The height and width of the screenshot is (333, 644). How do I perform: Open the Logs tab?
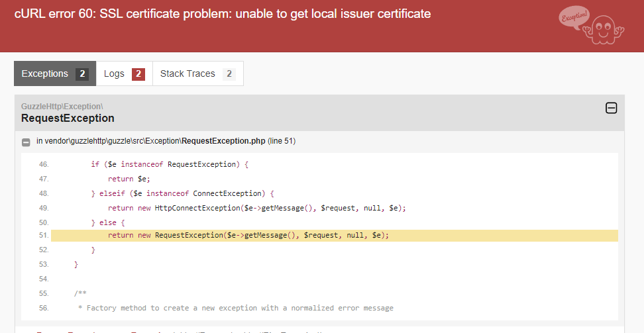click(124, 73)
